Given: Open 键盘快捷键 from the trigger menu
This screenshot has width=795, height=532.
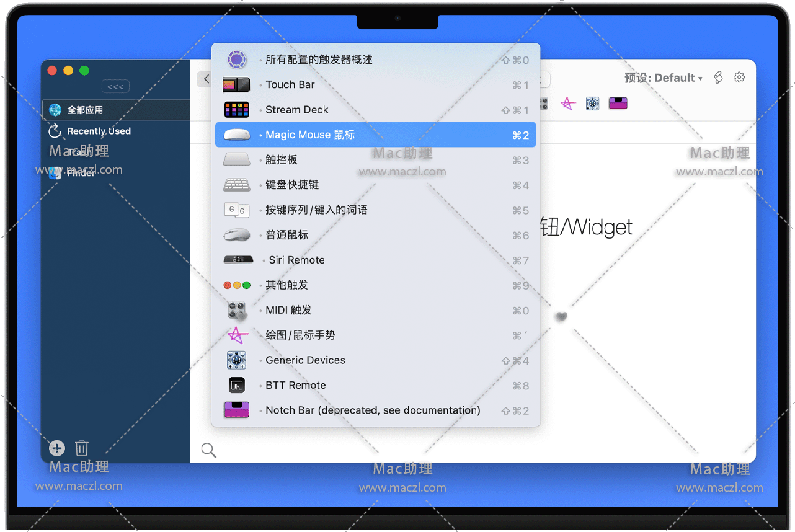Looking at the screenshot, I should click(375, 185).
